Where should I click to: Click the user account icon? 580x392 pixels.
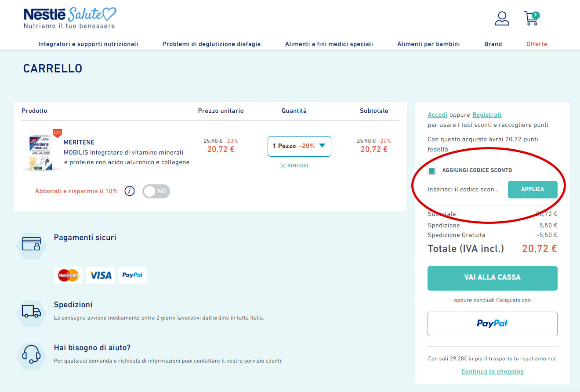[502, 18]
